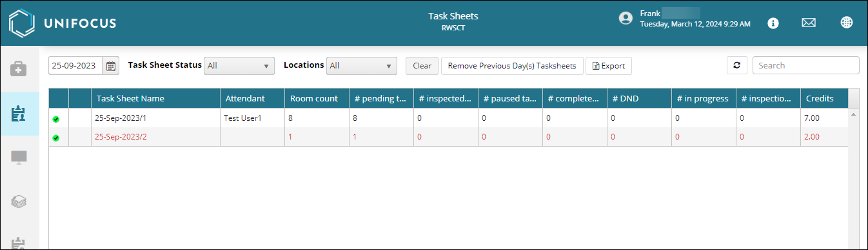The image size is (868, 250).
Task: Click the Search input field
Action: [805, 65]
